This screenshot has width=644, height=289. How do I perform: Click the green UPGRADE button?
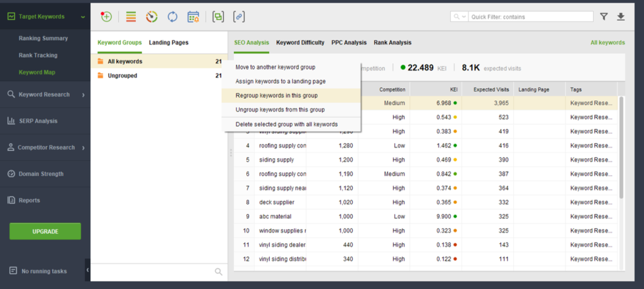click(45, 232)
